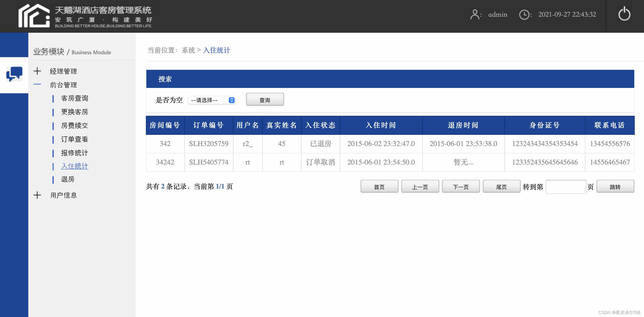The height and width of the screenshot is (317, 644).
Task: Click the blue chat bubbles sidebar icon
Action: tap(14, 74)
